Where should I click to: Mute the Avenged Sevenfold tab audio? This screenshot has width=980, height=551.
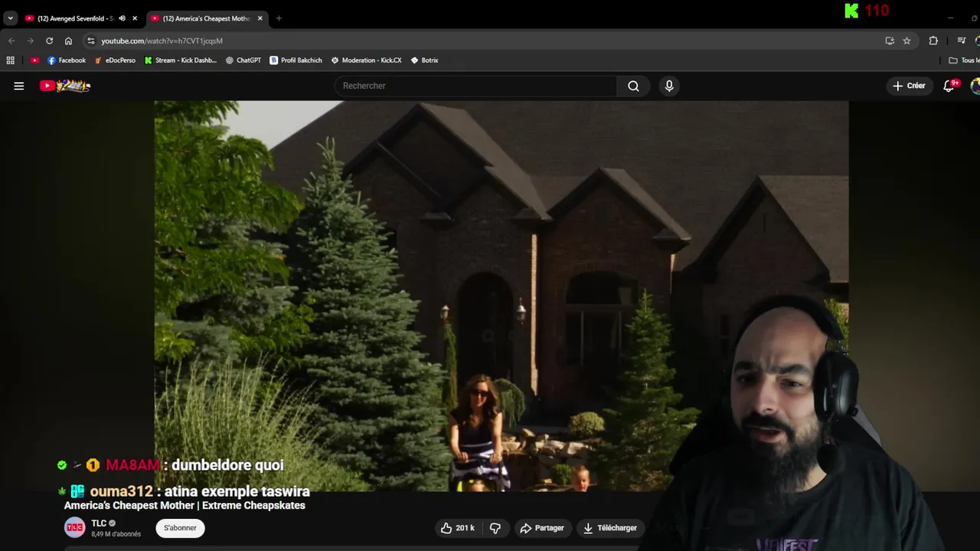(122, 18)
